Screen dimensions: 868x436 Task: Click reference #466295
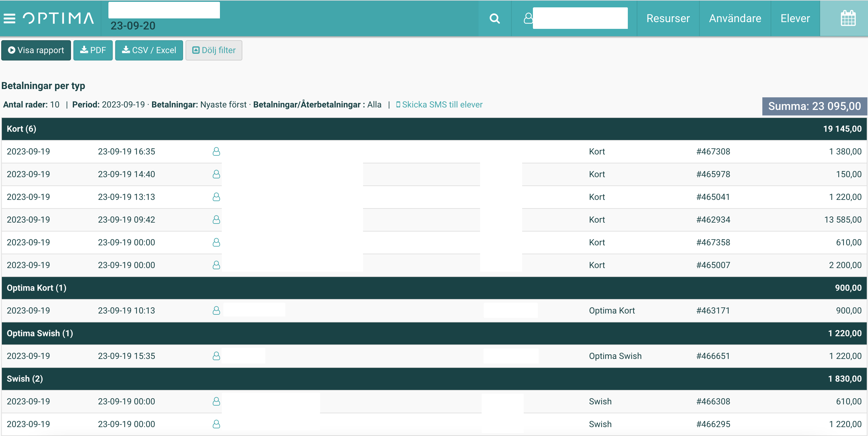coord(713,424)
